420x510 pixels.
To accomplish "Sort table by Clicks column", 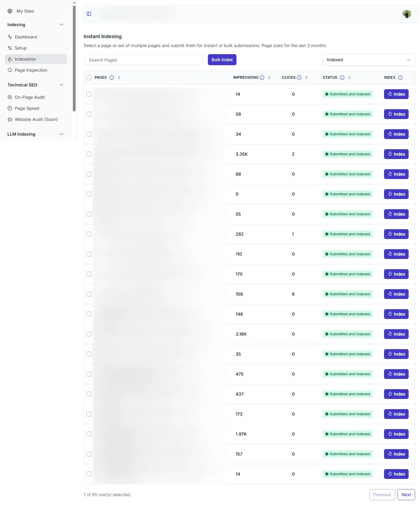I will click(307, 78).
